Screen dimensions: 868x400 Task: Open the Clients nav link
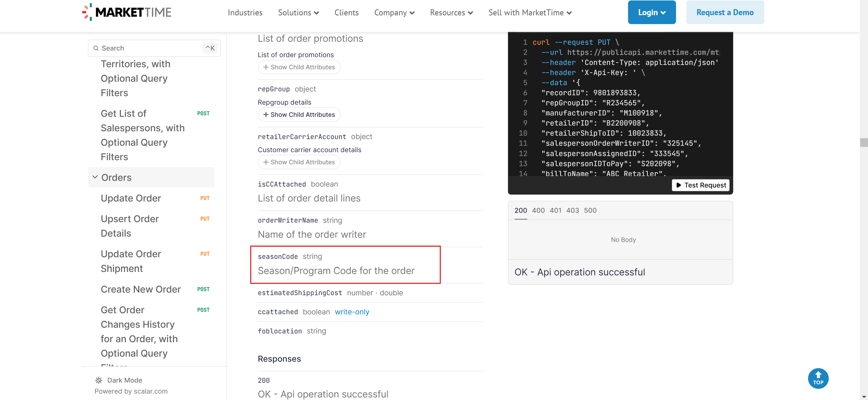point(346,12)
